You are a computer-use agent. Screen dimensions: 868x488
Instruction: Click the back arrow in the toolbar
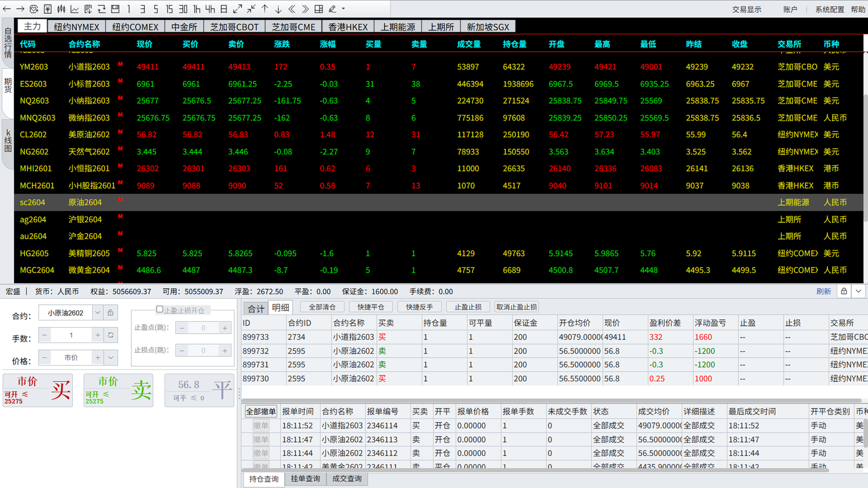(7, 9)
